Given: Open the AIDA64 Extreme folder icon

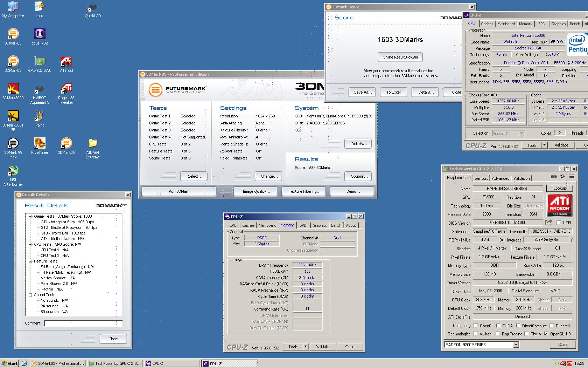Looking at the screenshot, I should [93, 148].
